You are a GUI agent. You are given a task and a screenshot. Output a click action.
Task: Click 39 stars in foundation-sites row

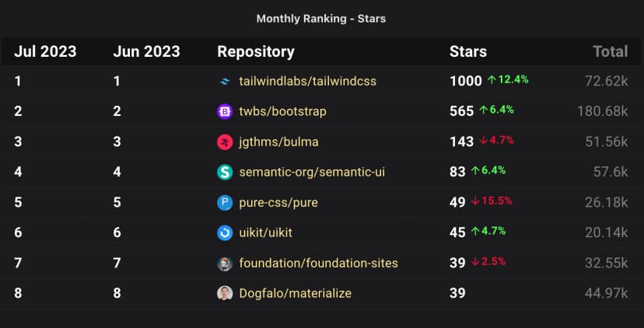(457, 263)
